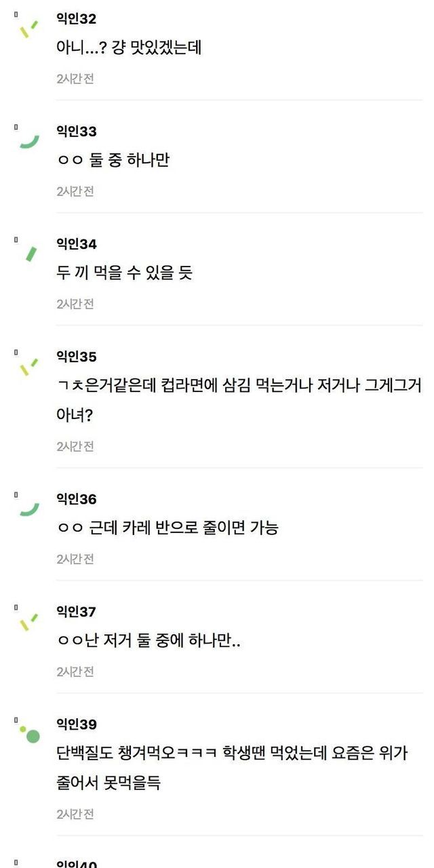The width and height of the screenshot is (434, 868).
Task: Select 익인39's green dot avatar
Action: (x=30, y=734)
